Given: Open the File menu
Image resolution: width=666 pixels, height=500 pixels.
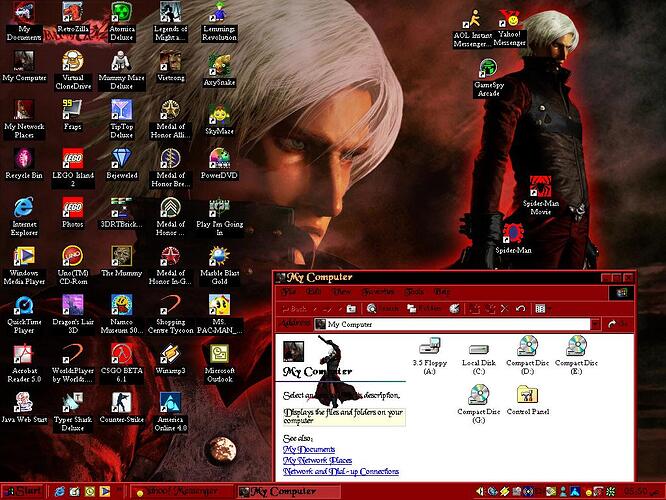Looking at the screenshot, I should 289,292.
